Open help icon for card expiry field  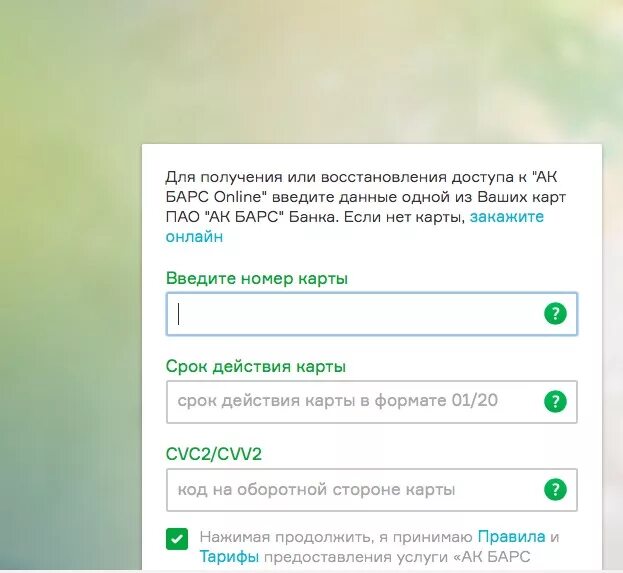[555, 401]
